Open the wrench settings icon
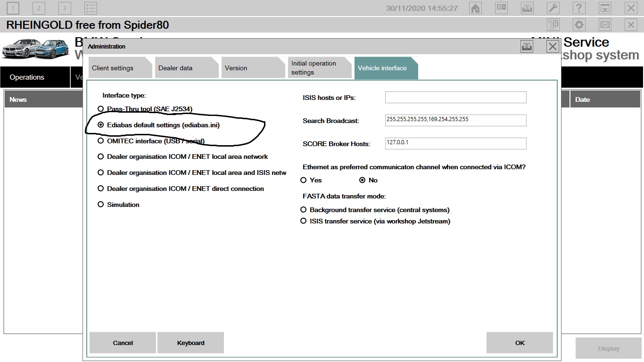This screenshot has height=362, width=644. tap(553, 8)
